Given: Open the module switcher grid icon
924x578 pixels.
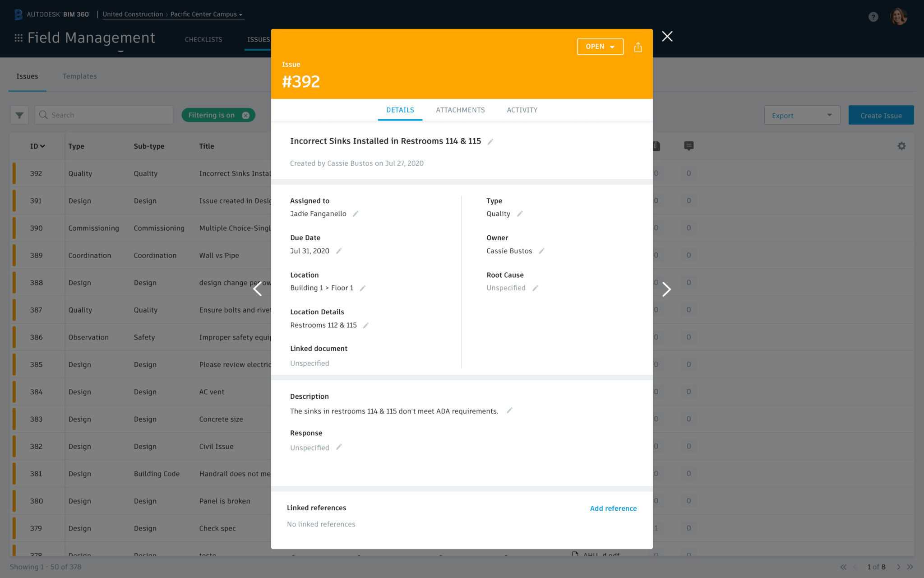Looking at the screenshot, I should [x=18, y=38].
